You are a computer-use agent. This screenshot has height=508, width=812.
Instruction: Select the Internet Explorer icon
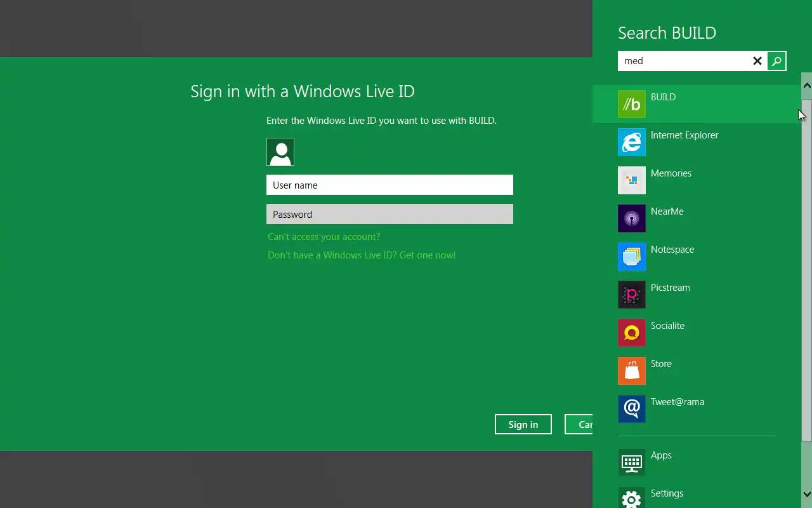(x=632, y=142)
